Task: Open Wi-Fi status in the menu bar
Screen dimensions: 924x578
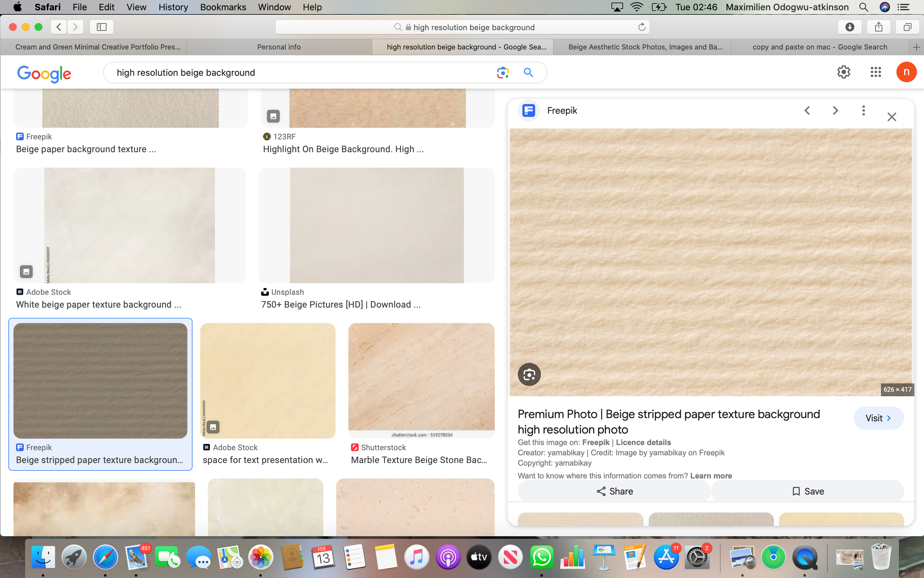Action: (637, 7)
